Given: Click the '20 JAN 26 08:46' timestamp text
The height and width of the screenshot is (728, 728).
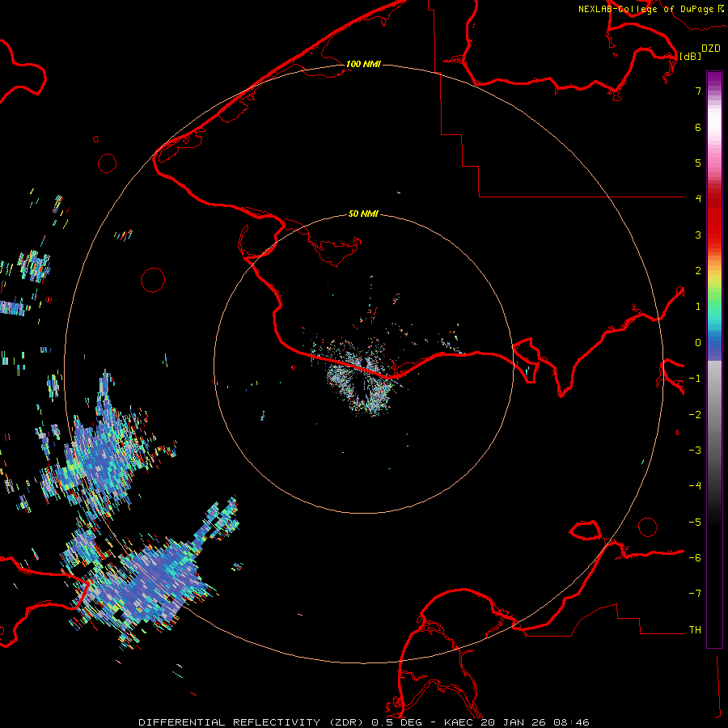Looking at the screenshot, I should click(535, 722).
